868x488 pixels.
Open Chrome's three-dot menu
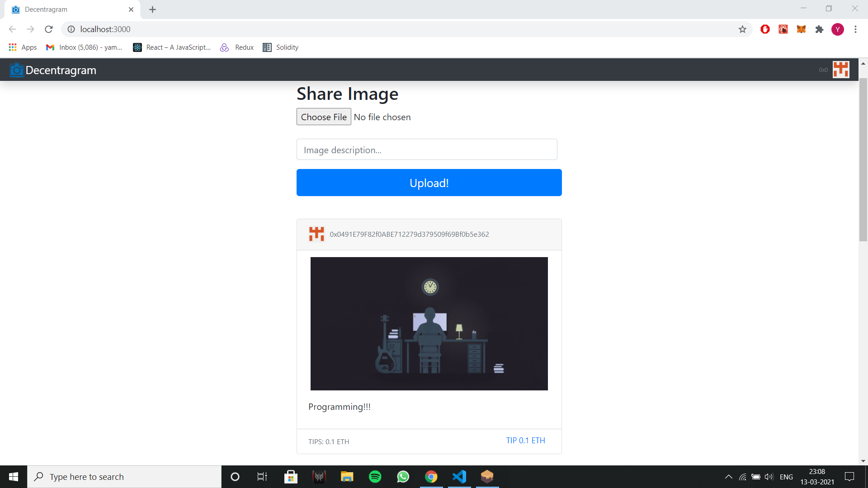856,29
